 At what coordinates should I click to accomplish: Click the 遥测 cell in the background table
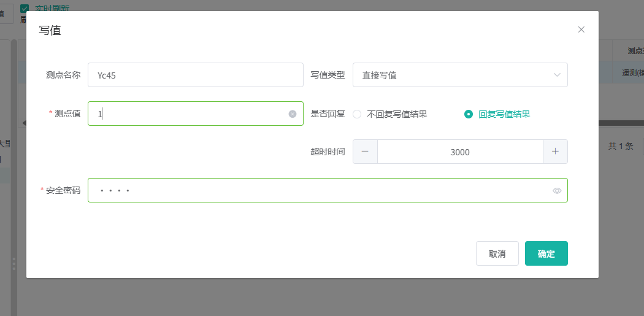[632, 72]
